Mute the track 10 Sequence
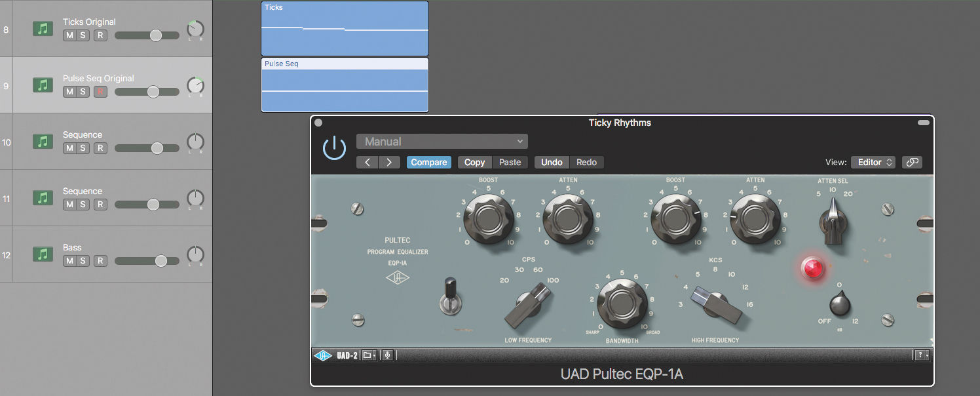The height and width of the screenshot is (396, 980). (x=69, y=148)
